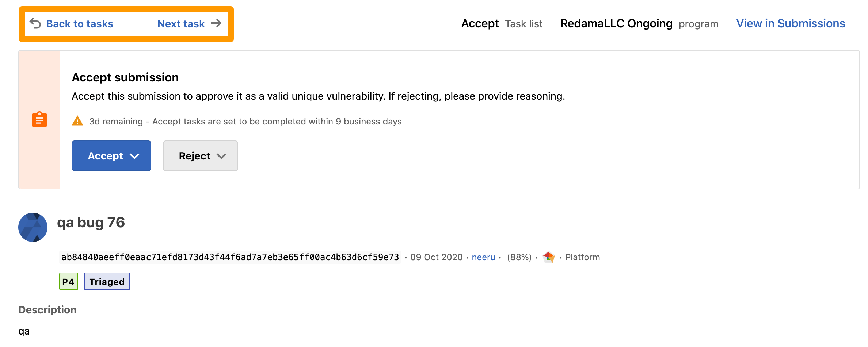Open the Accept dropdown chevron
This screenshot has width=868, height=347.
point(134,156)
